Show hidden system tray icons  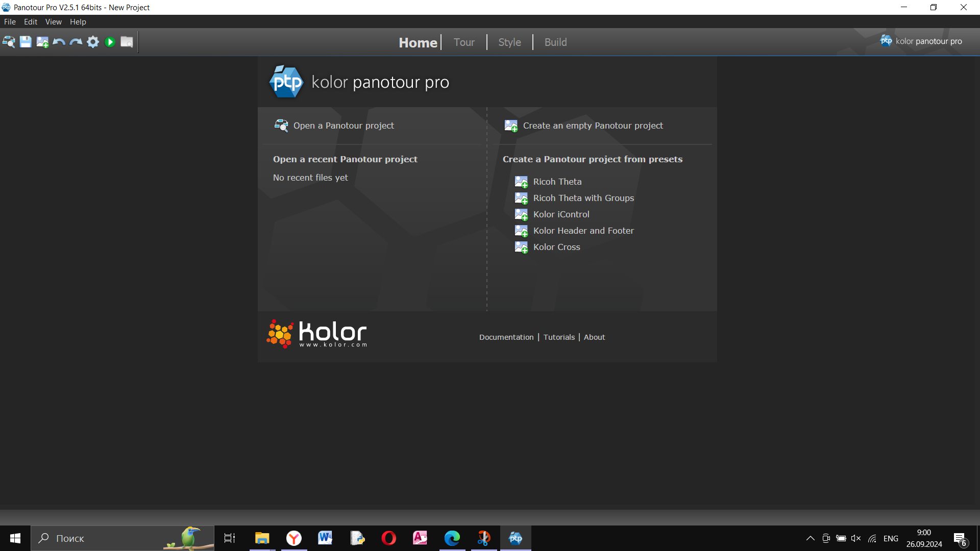810,538
